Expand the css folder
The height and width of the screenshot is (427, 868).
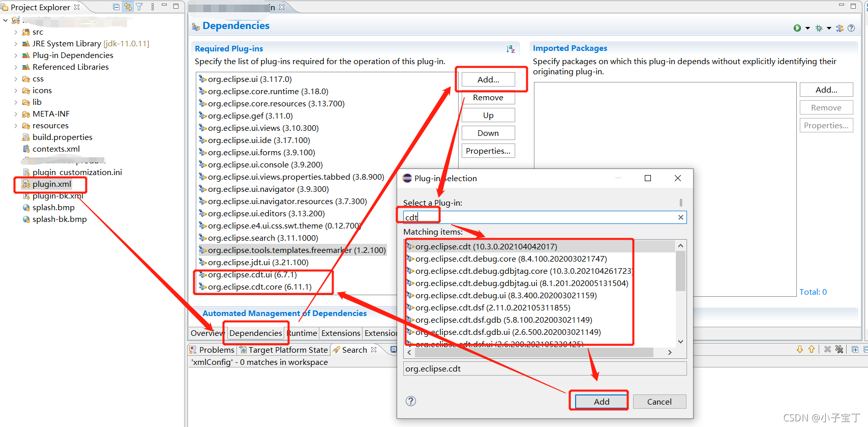tap(16, 79)
